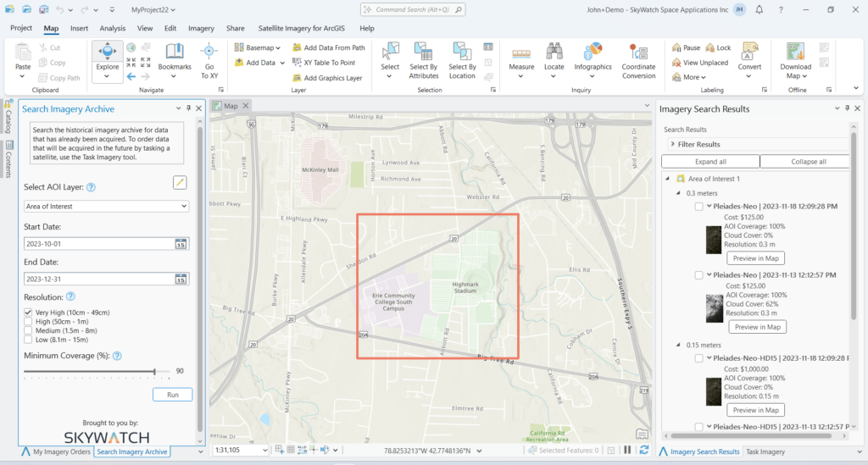Screen dimensions: 868x465
Task: Click the pencil icon beside AOI layer
Action: [x=180, y=182]
